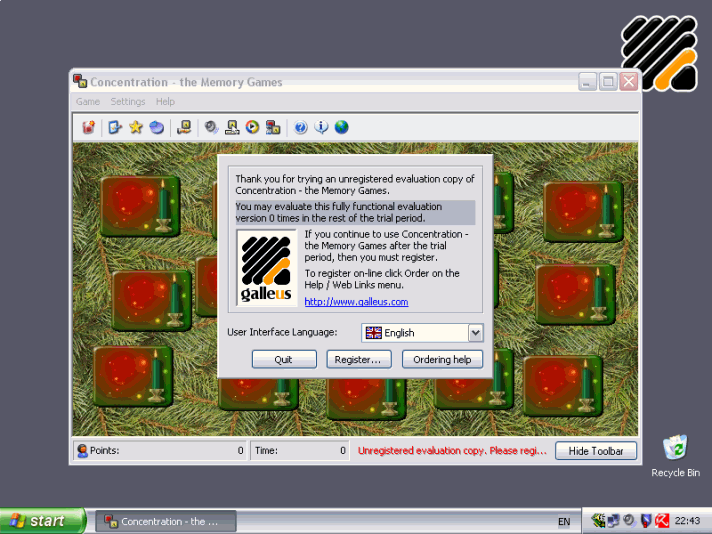This screenshot has width=712, height=534.
Task: Click the red Kaspersky tray icon
Action: pos(661,520)
